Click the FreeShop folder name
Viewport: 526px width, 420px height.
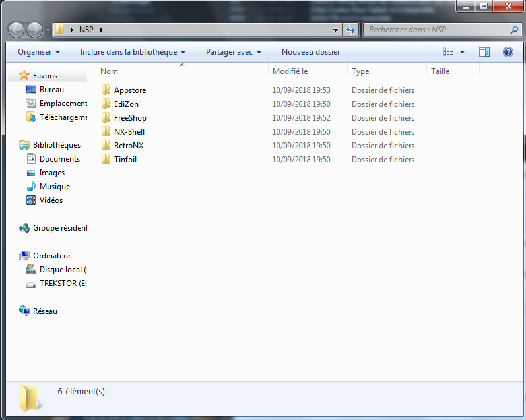coord(130,118)
